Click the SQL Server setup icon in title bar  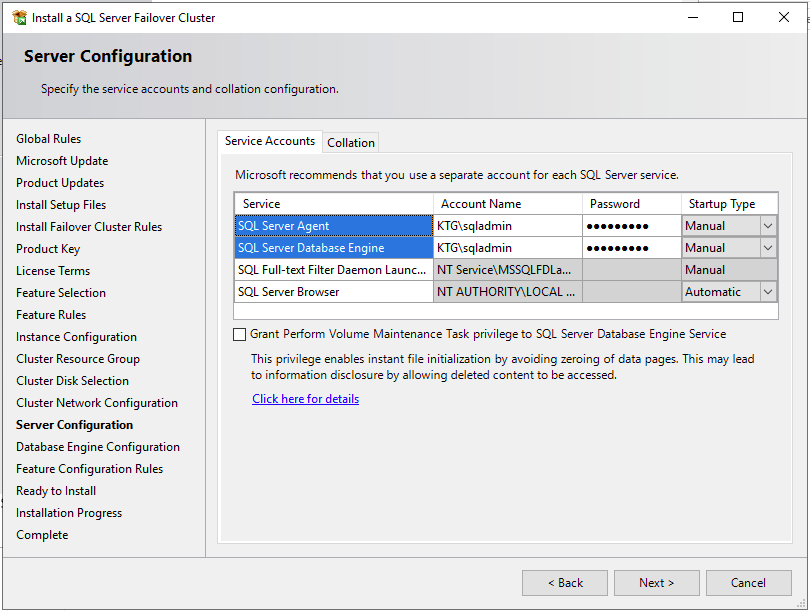click(x=19, y=18)
